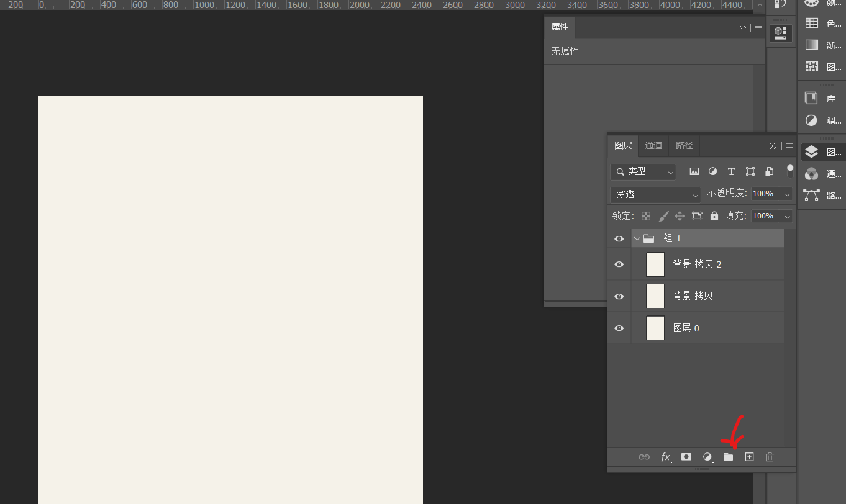Hide the 背景 拷贝 layer

click(x=619, y=296)
